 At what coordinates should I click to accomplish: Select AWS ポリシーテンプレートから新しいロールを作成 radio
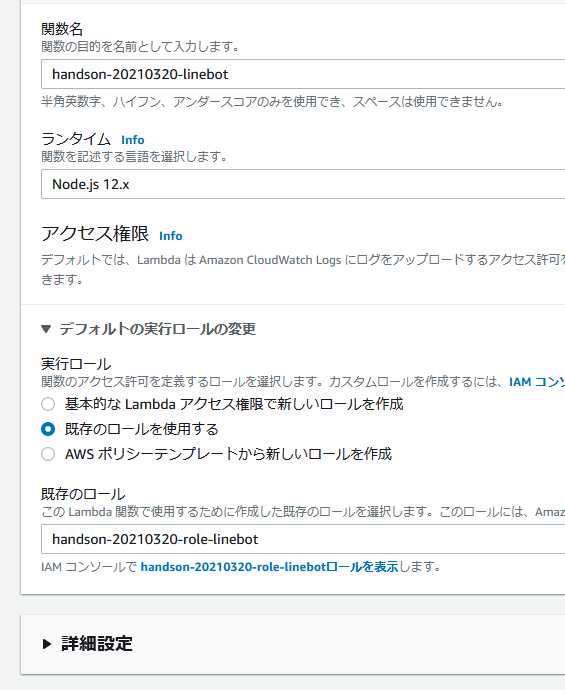click(x=48, y=454)
